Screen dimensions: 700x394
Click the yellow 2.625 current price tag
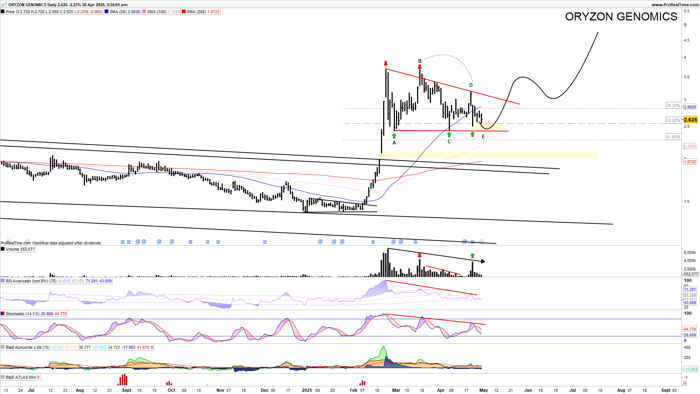pos(690,120)
